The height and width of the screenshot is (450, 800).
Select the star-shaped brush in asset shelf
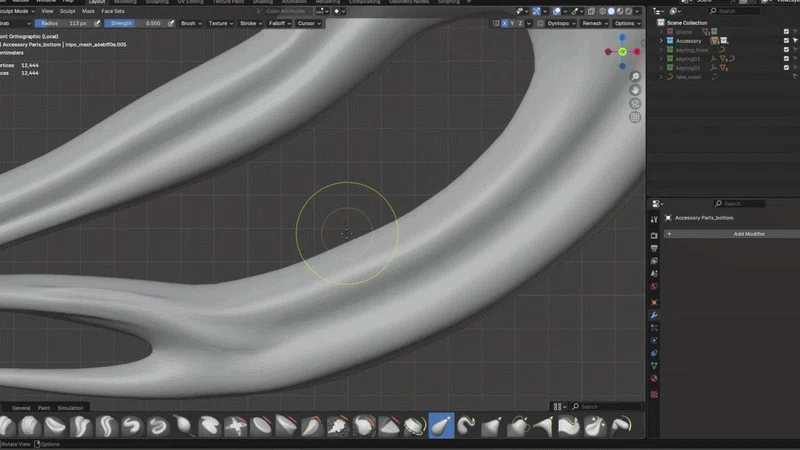coord(235,426)
